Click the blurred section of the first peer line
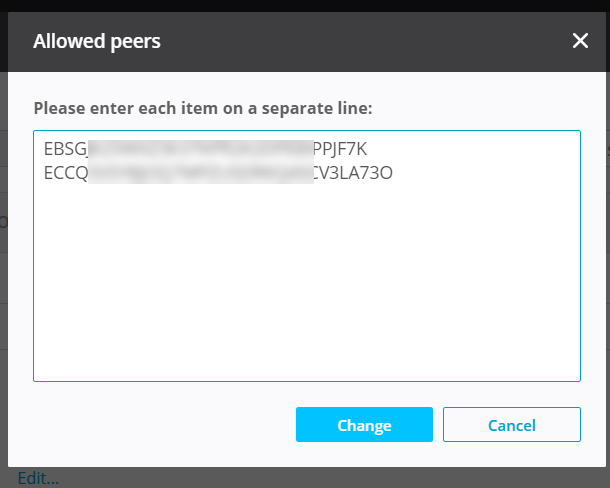Screen dimensions: 610x488 tap(200, 149)
